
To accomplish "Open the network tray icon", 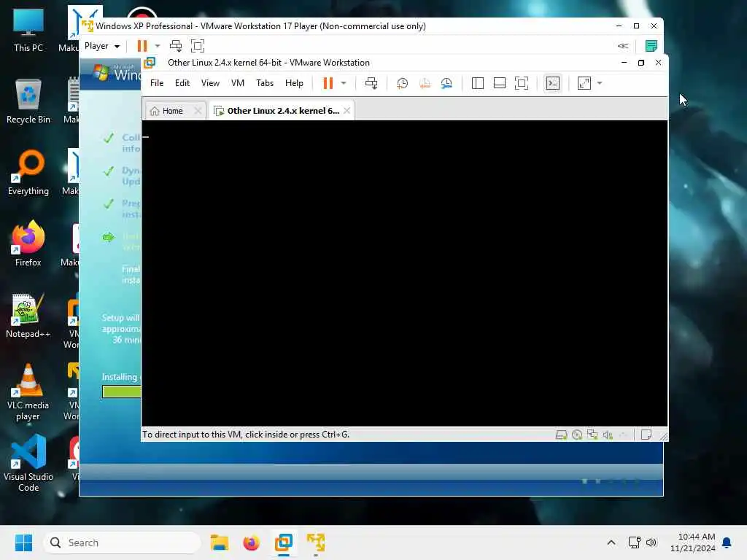I will coord(634,542).
